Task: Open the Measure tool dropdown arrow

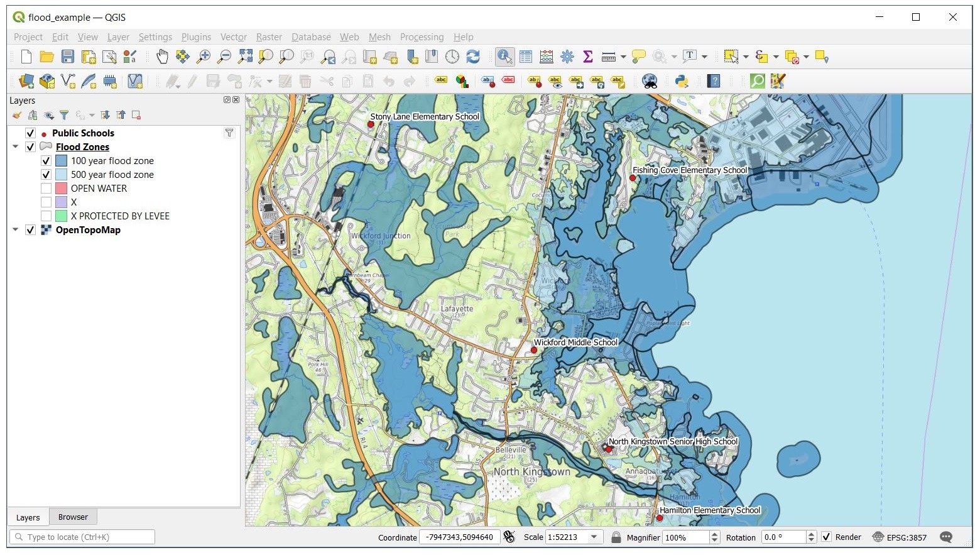Action: [x=623, y=57]
